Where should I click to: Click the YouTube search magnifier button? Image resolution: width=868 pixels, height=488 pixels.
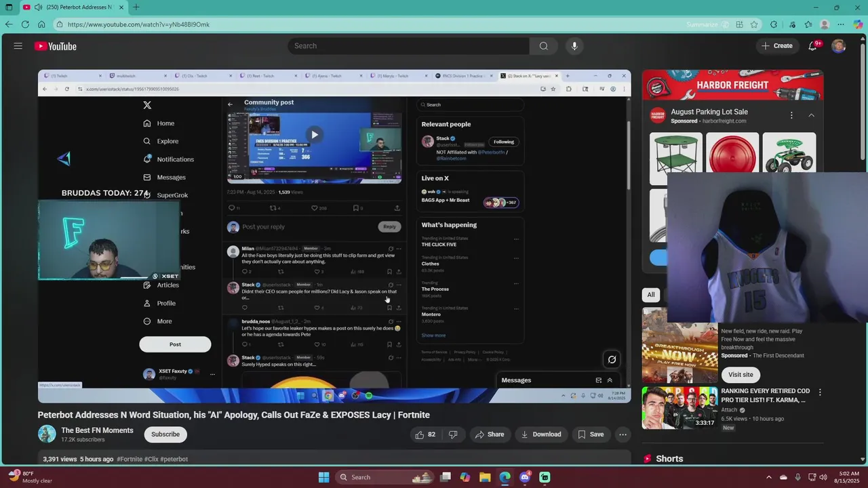pos(543,46)
